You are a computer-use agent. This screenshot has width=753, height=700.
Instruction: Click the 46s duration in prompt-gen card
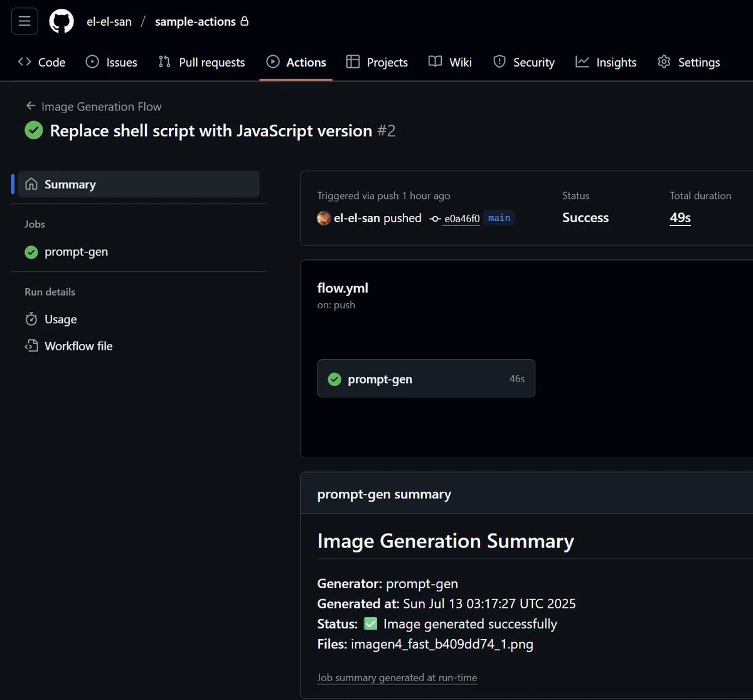click(x=517, y=379)
